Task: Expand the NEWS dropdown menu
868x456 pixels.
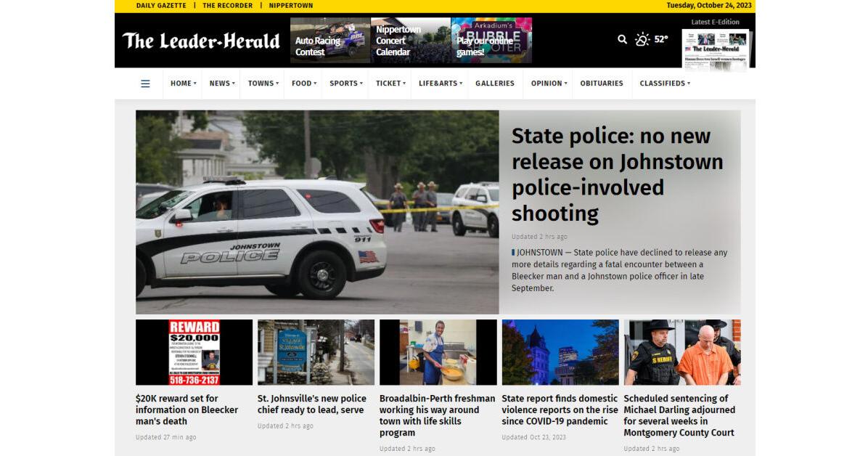Action: [x=220, y=83]
